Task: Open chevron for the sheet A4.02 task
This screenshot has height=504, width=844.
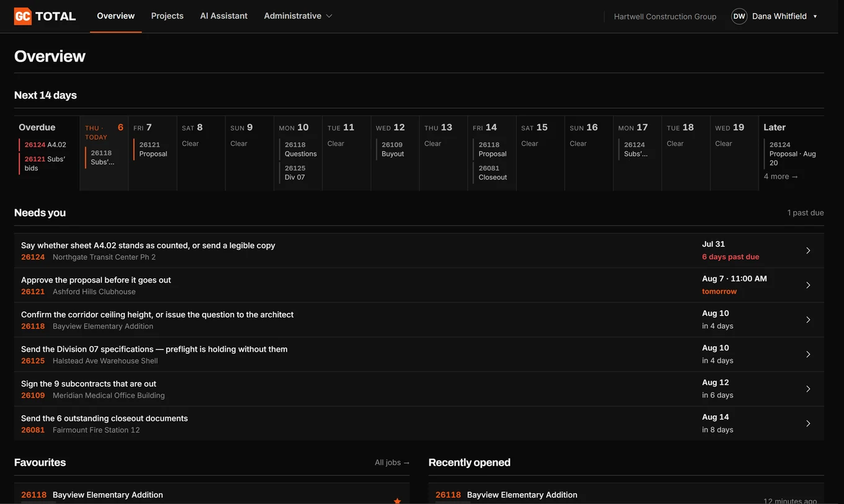Action: tap(808, 251)
